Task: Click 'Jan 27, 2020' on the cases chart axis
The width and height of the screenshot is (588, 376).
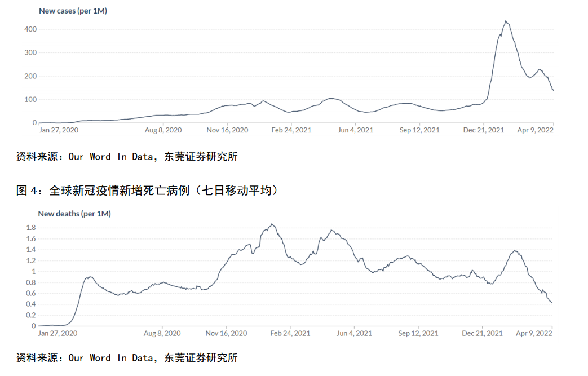Action: pyautogui.click(x=59, y=130)
